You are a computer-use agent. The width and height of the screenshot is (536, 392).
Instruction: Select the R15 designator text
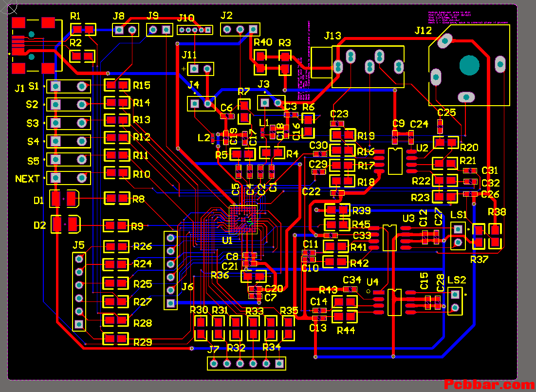point(142,86)
